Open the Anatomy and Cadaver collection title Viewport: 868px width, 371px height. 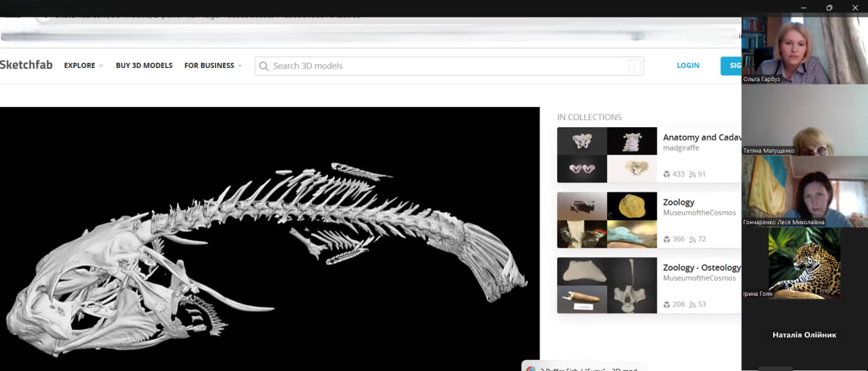pyautogui.click(x=702, y=137)
